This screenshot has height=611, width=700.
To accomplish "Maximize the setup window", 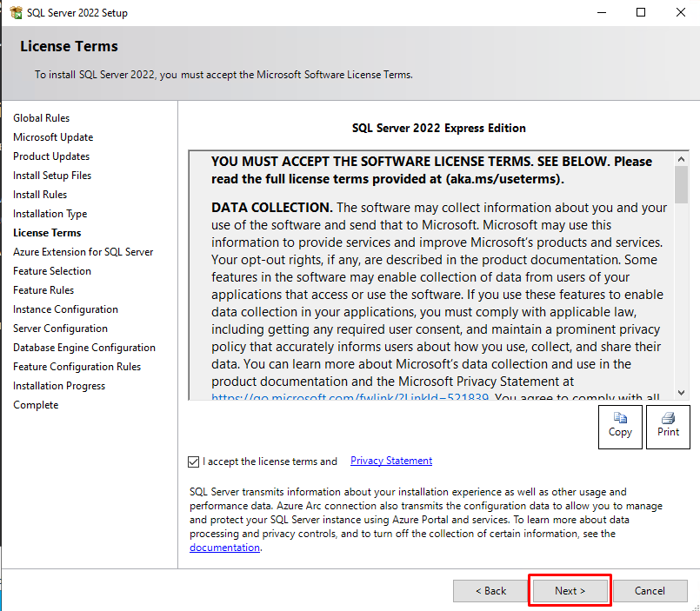I will (641, 12).
